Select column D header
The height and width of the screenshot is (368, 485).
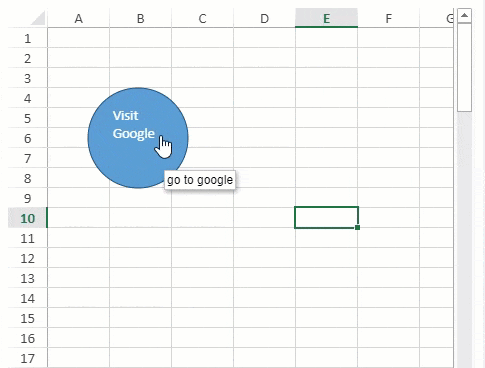click(264, 18)
